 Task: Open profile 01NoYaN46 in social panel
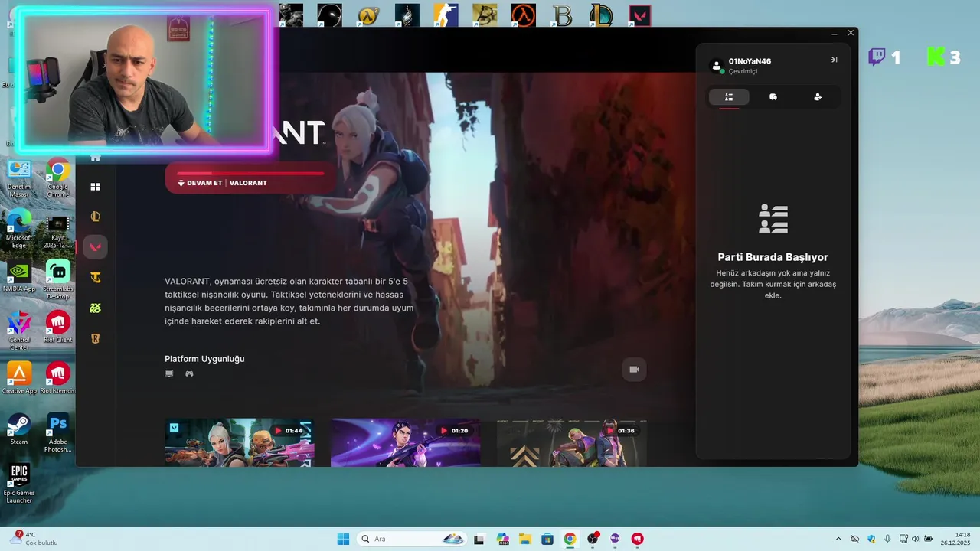(x=741, y=65)
